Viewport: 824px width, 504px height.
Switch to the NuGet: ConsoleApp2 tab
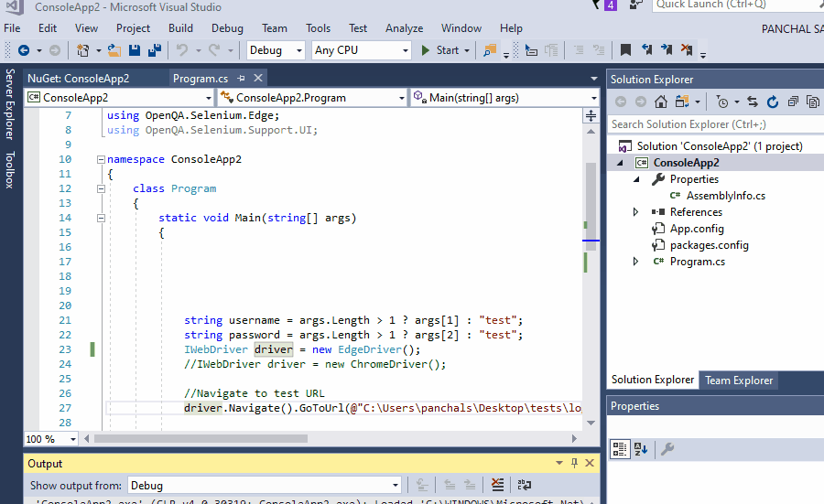[x=79, y=79]
